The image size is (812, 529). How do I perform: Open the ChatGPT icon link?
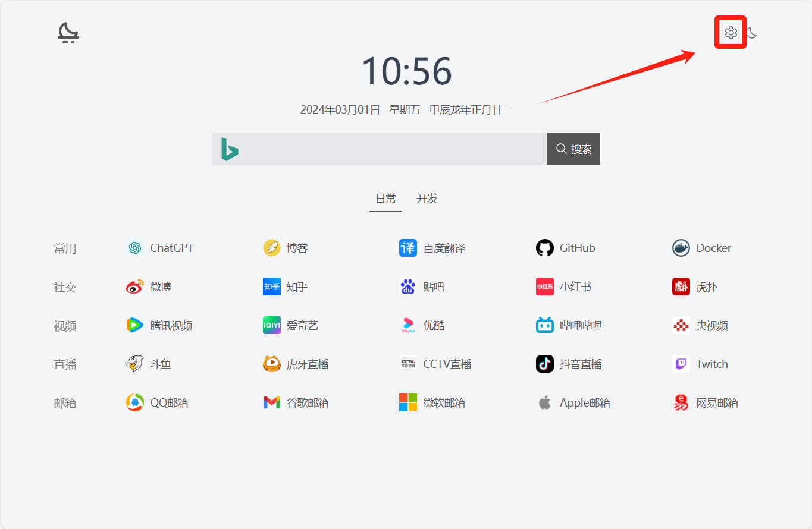tap(135, 248)
